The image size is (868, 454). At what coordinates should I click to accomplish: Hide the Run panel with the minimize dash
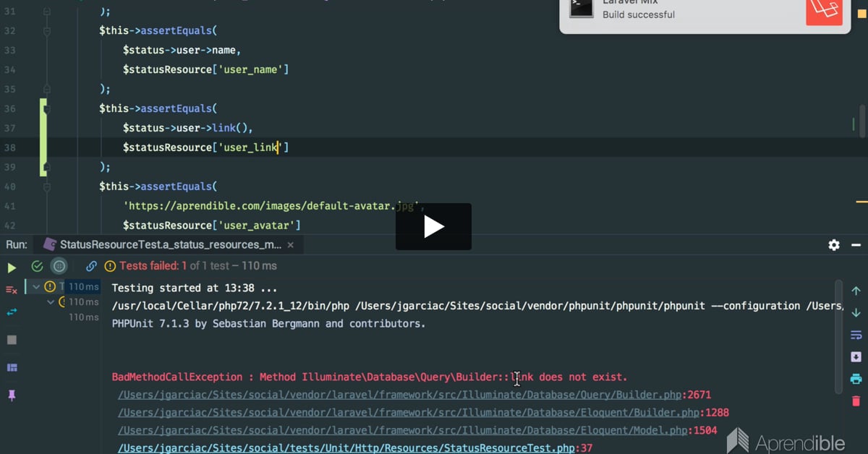(856, 245)
